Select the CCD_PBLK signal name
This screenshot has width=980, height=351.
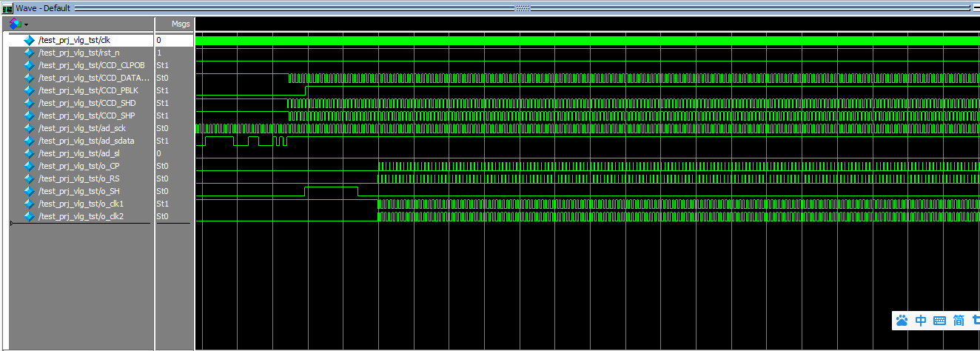87,90
